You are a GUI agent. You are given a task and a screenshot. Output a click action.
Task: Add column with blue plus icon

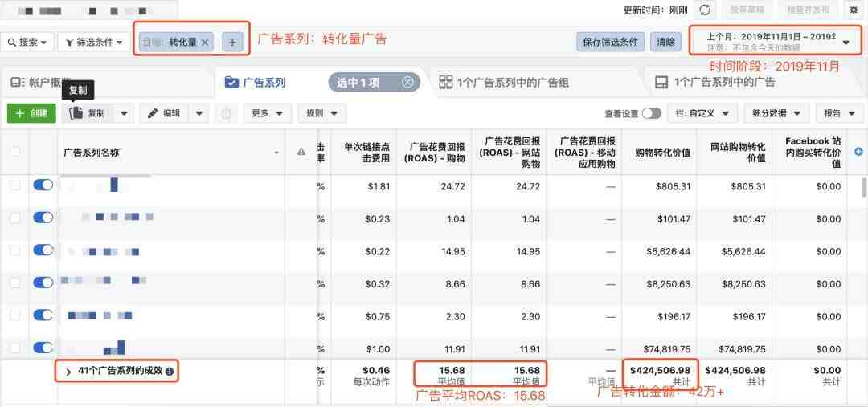(858, 152)
